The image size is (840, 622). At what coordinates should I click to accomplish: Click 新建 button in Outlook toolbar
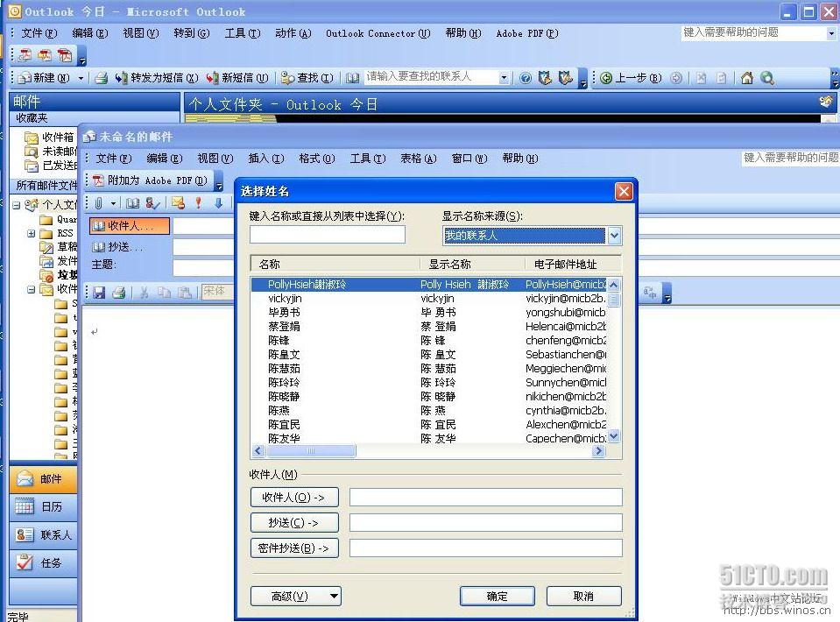tap(44, 78)
